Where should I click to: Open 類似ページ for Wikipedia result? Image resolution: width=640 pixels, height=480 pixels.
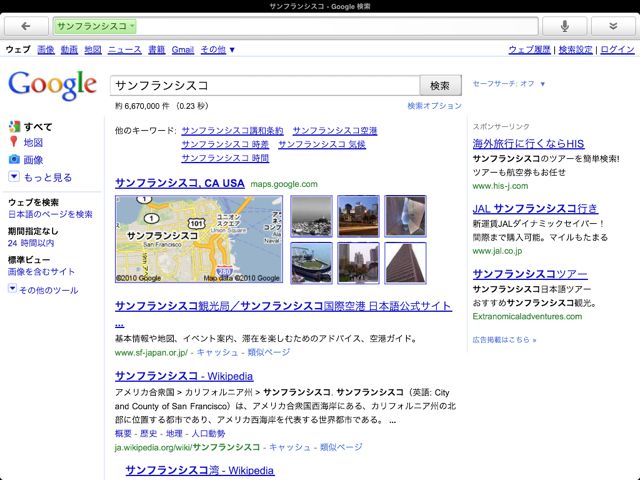tap(341, 447)
